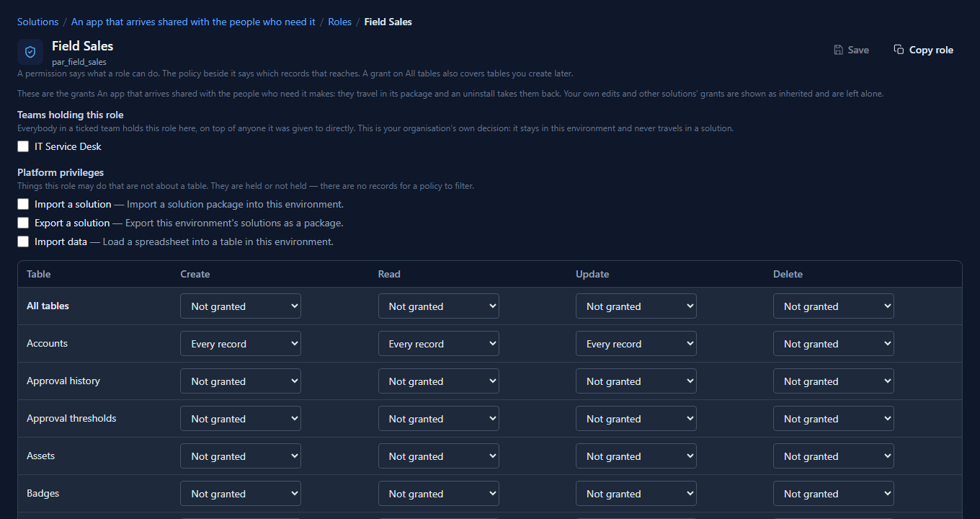Viewport: 980px width, 519px height.
Task: Open the Badges Delete dropdown
Action: (833, 494)
